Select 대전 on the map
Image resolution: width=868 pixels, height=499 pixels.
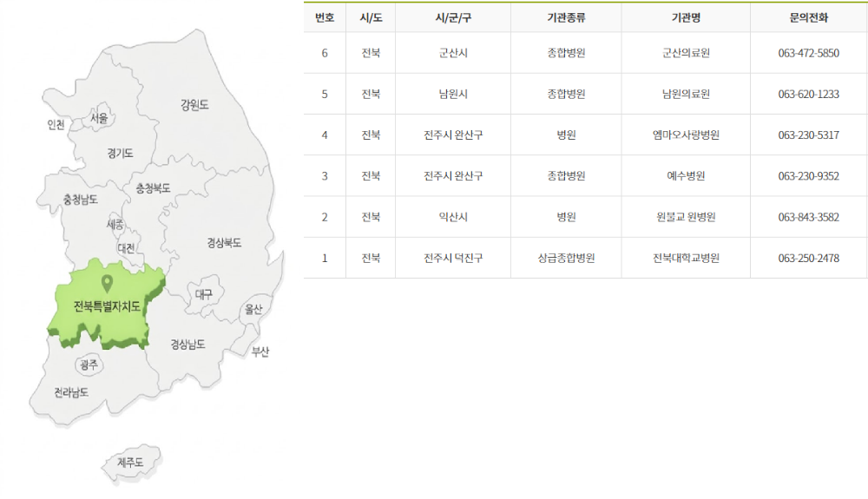click(126, 248)
